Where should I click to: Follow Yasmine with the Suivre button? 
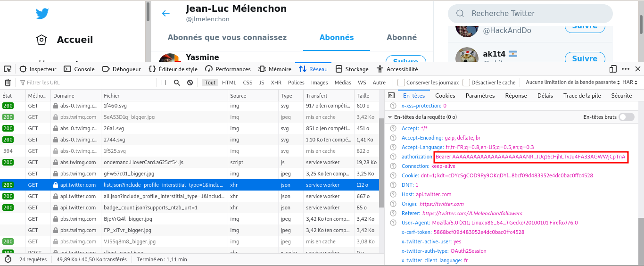(406, 59)
